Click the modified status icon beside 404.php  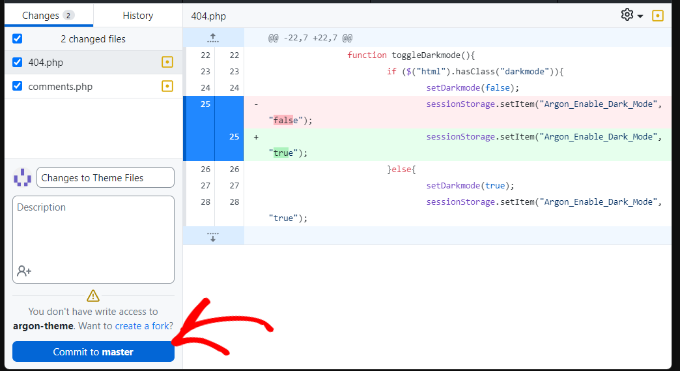[x=167, y=62]
